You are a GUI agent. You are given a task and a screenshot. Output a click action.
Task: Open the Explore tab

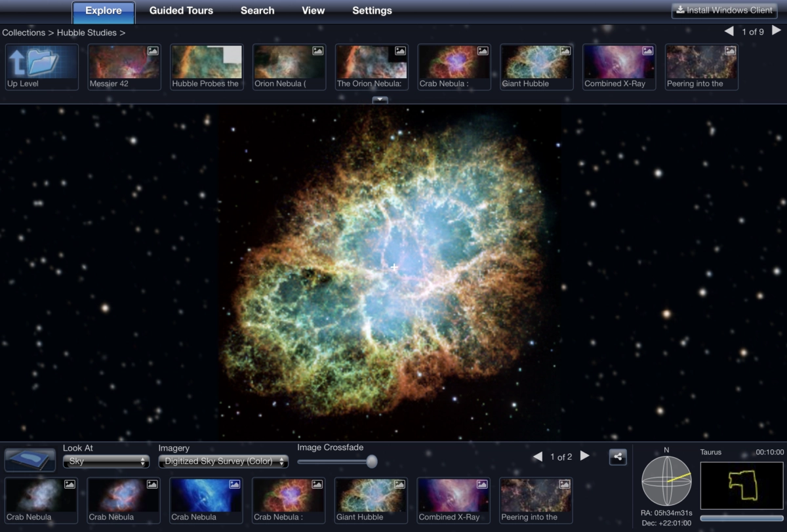104,11
